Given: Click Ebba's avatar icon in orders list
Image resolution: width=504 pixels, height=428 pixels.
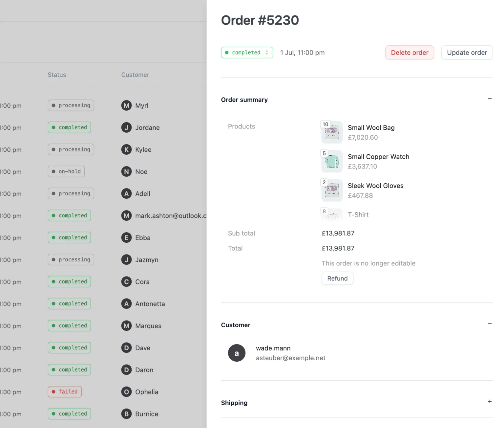Looking at the screenshot, I should click(126, 237).
